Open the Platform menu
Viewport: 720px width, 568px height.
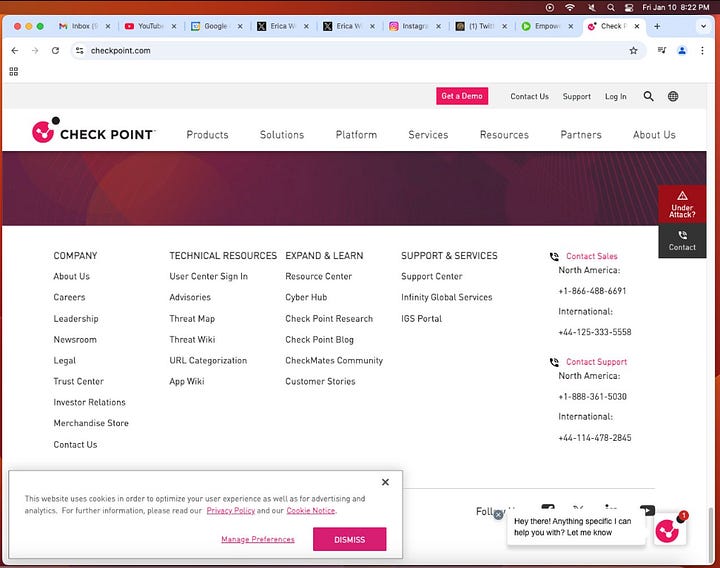tap(356, 135)
